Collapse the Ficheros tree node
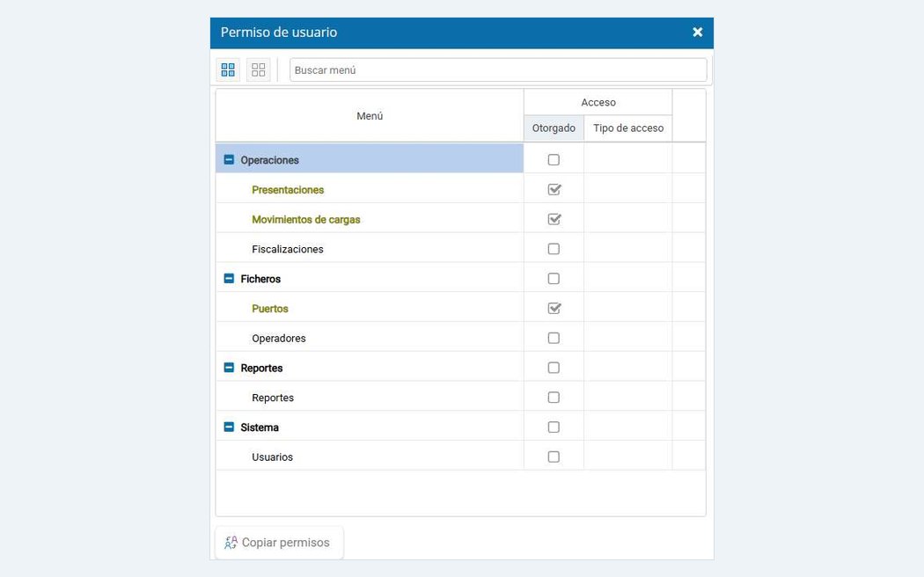The image size is (924, 577). click(x=229, y=279)
